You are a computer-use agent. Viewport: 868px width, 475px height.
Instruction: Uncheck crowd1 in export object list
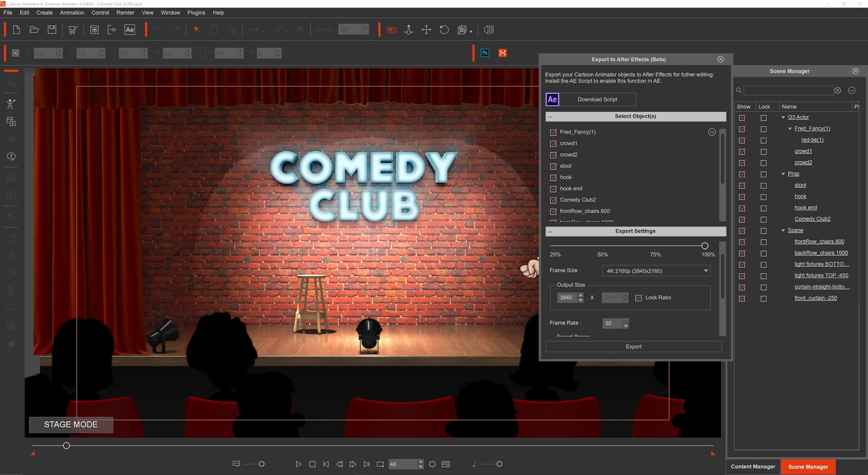click(x=553, y=144)
